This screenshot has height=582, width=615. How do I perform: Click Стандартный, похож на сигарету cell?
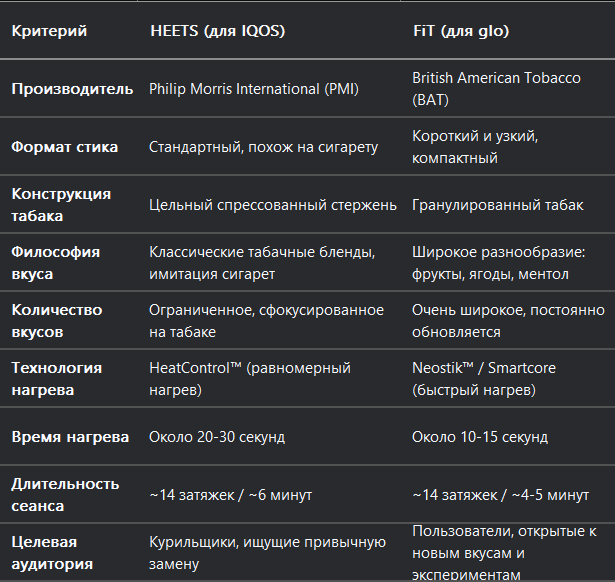click(264, 147)
